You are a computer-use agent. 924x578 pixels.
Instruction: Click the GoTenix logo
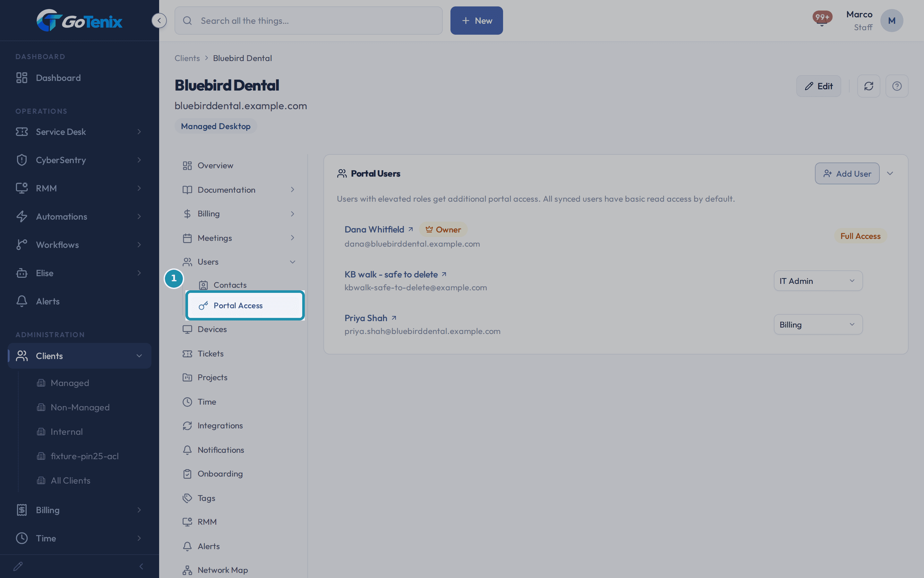(x=80, y=21)
